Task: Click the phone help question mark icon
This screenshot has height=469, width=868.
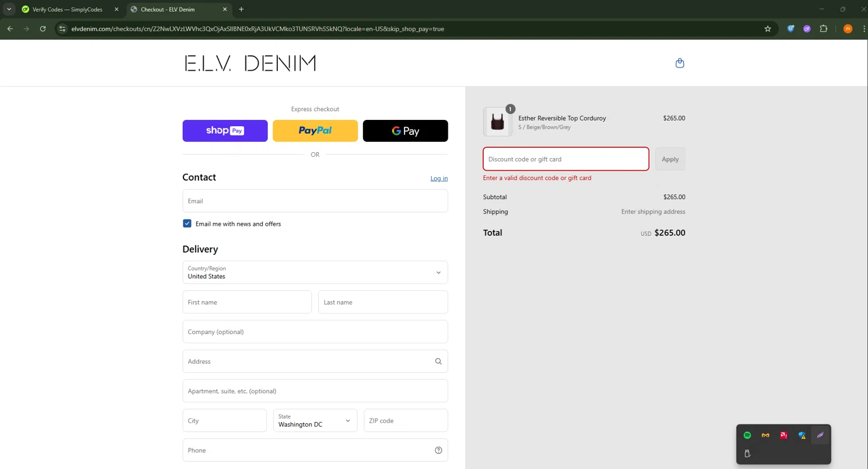Action: coord(438,450)
